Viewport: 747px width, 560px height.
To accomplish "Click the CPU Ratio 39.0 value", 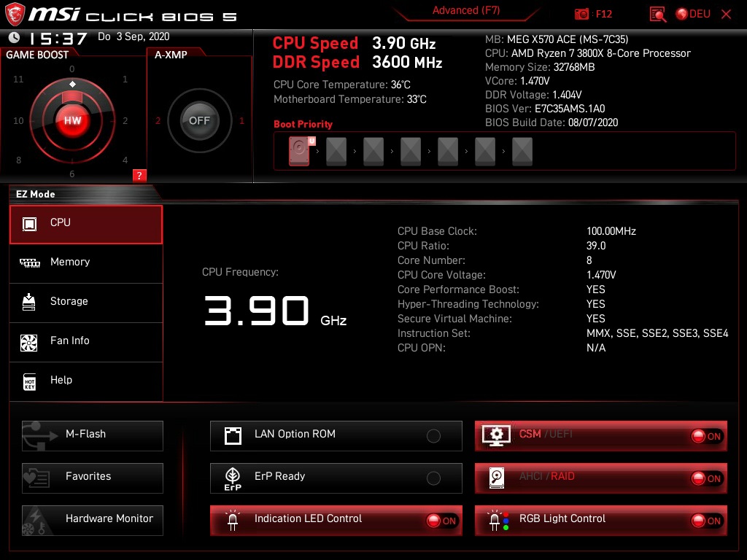I will (596, 246).
